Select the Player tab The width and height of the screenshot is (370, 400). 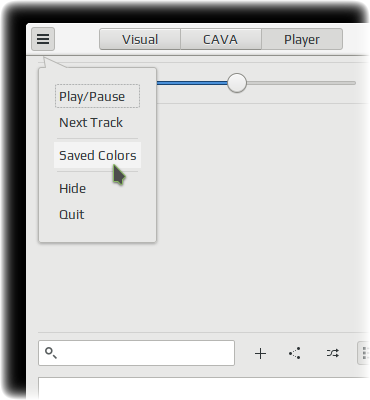tap(302, 39)
